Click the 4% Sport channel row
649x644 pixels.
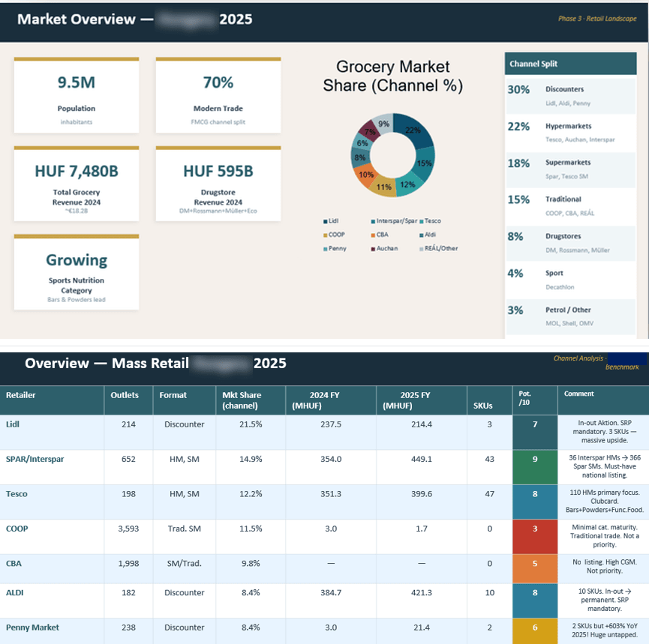coord(571,280)
